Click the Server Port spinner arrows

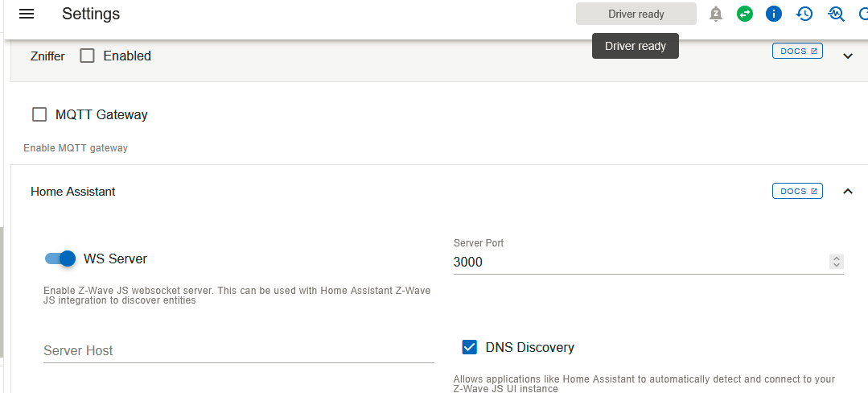(x=837, y=262)
